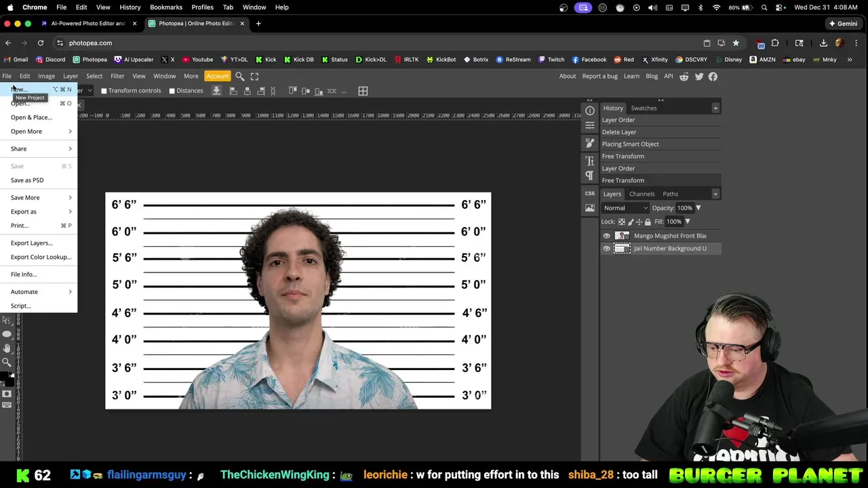The image size is (868, 488).
Task: Hide the Jail Number Background layer
Action: (x=607, y=249)
